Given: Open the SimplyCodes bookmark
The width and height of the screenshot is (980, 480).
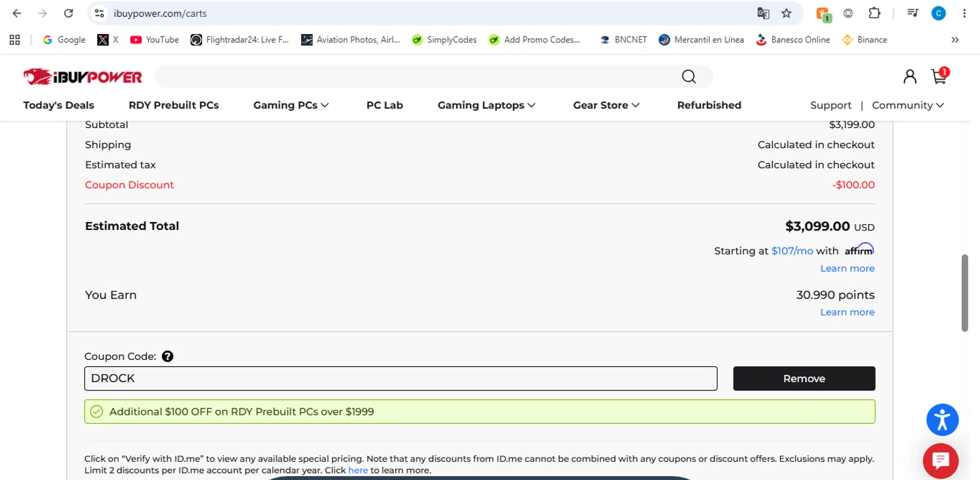Looking at the screenshot, I should pos(444,40).
